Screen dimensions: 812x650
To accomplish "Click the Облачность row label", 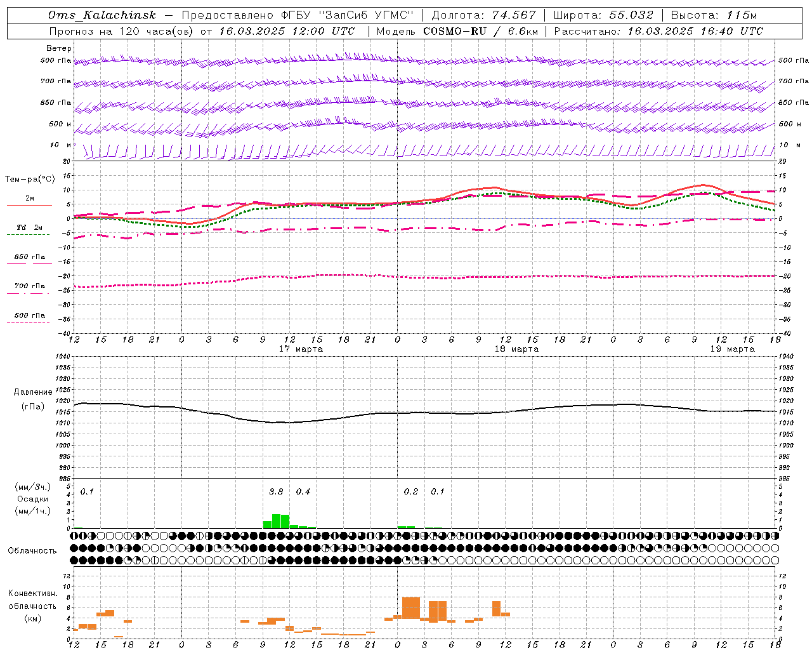I will [x=32, y=551].
